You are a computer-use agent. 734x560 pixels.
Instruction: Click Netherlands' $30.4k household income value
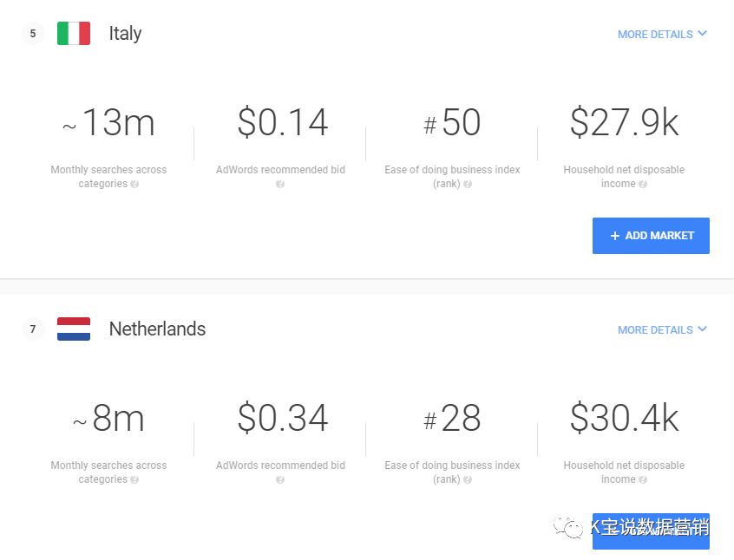[x=624, y=420]
